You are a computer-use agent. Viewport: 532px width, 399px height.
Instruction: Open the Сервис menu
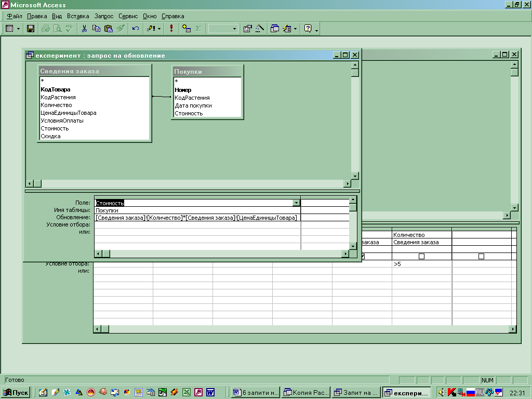127,16
